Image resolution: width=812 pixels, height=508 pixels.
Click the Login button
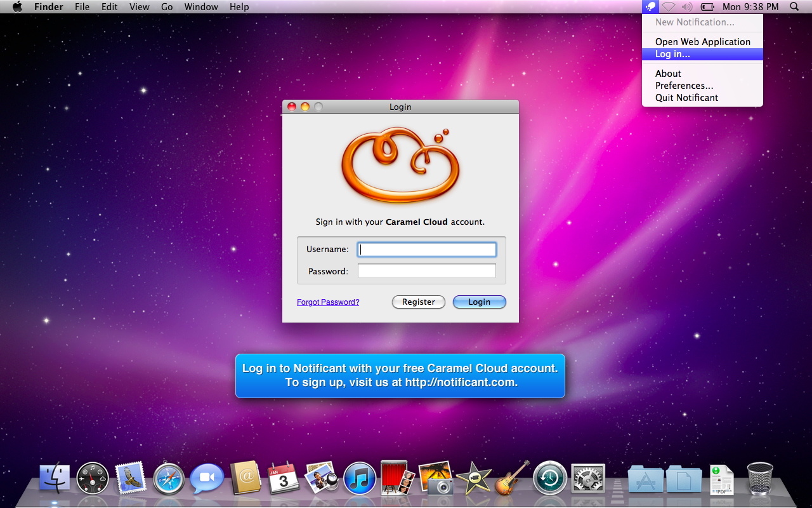point(480,302)
